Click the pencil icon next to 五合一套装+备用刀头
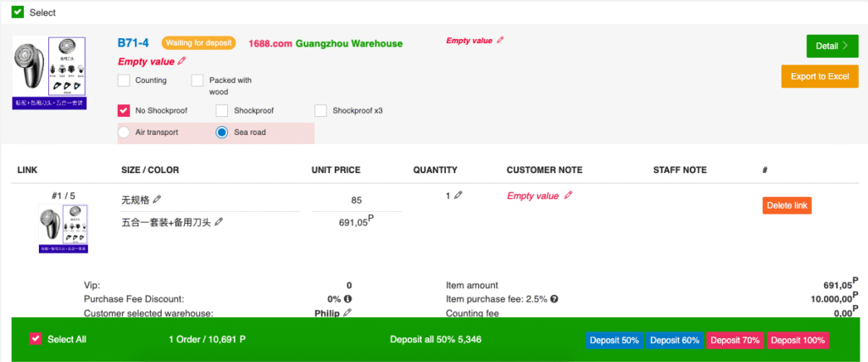Viewport: 868px width, 362px height. (x=219, y=221)
